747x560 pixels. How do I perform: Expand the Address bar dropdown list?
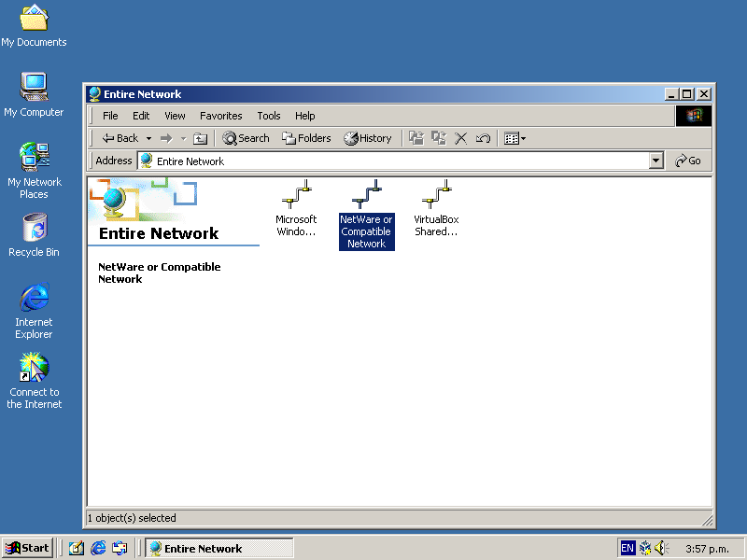click(656, 161)
